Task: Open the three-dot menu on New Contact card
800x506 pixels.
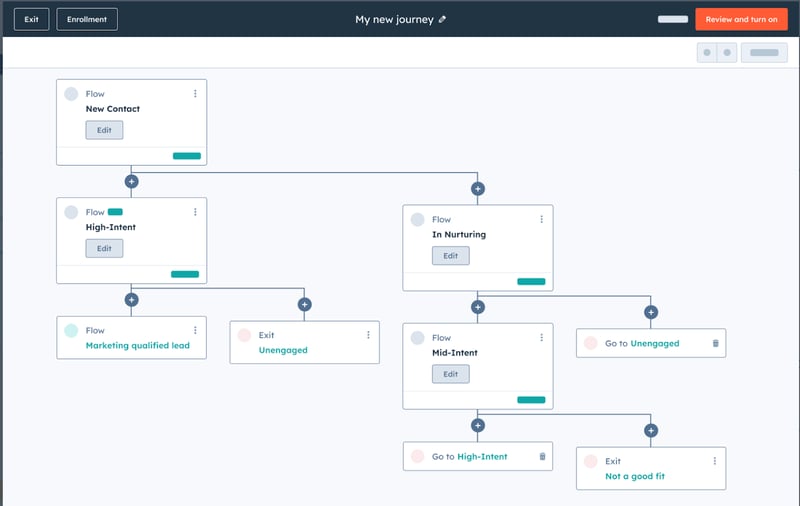Action: click(195, 93)
